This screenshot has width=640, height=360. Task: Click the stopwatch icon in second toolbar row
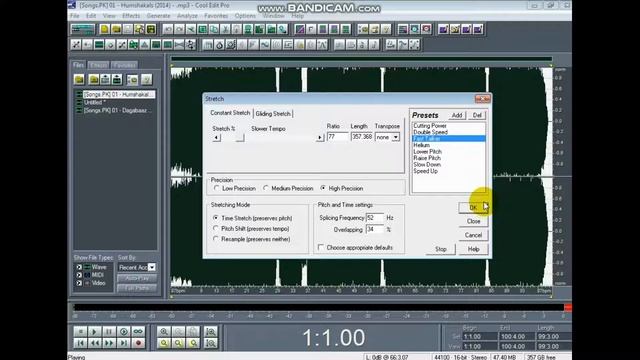click(219, 45)
